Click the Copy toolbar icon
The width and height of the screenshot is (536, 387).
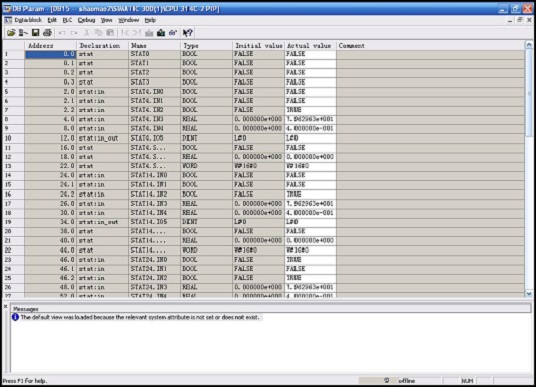pos(98,33)
